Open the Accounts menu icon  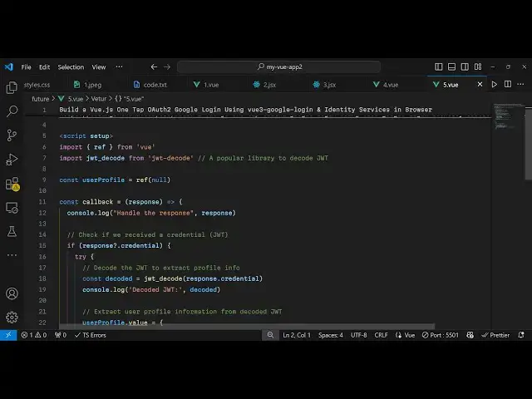coord(12,293)
